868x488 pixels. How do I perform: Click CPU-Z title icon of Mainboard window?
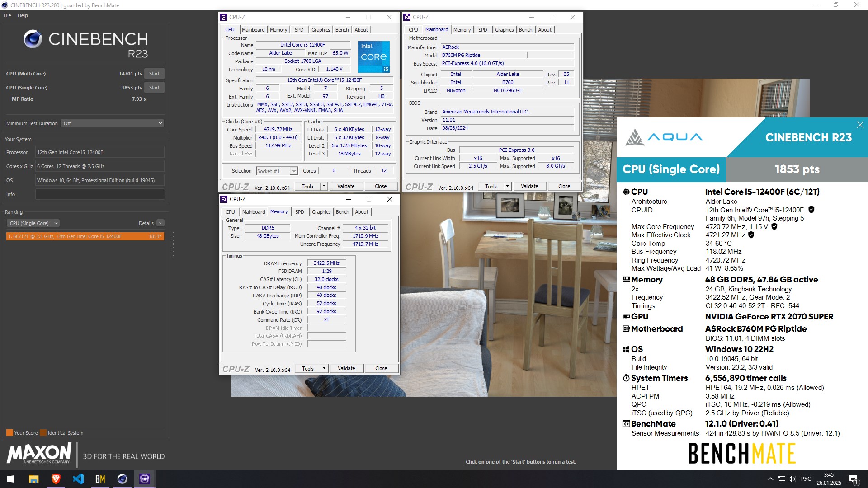click(407, 17)
